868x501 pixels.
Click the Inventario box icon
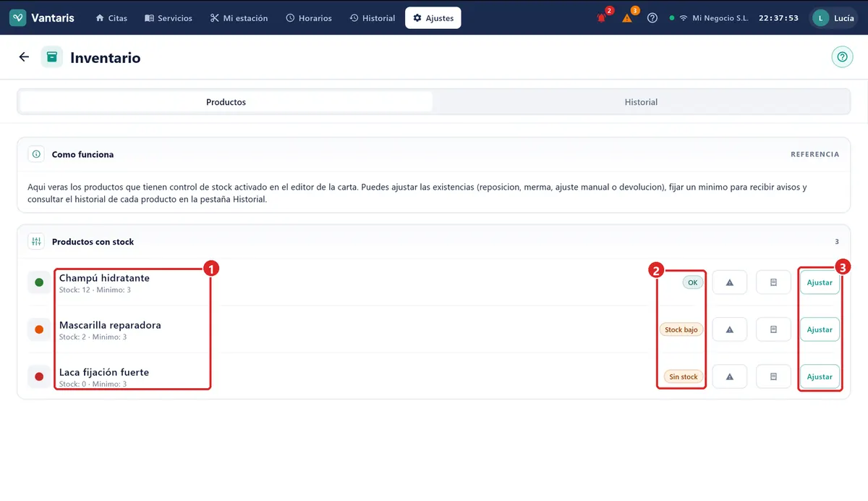52,57
